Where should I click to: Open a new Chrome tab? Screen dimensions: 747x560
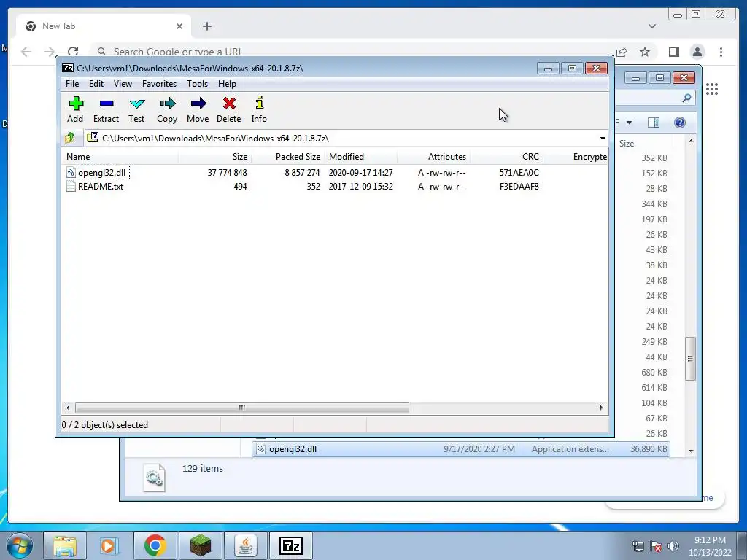[x=206, y=26]
